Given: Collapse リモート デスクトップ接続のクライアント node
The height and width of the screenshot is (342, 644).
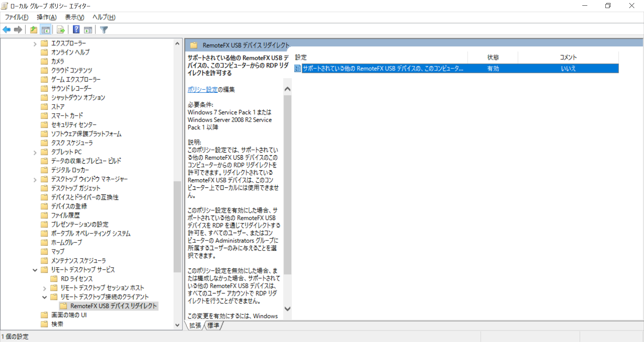Looking at the screenshot, I should point(45,297).
